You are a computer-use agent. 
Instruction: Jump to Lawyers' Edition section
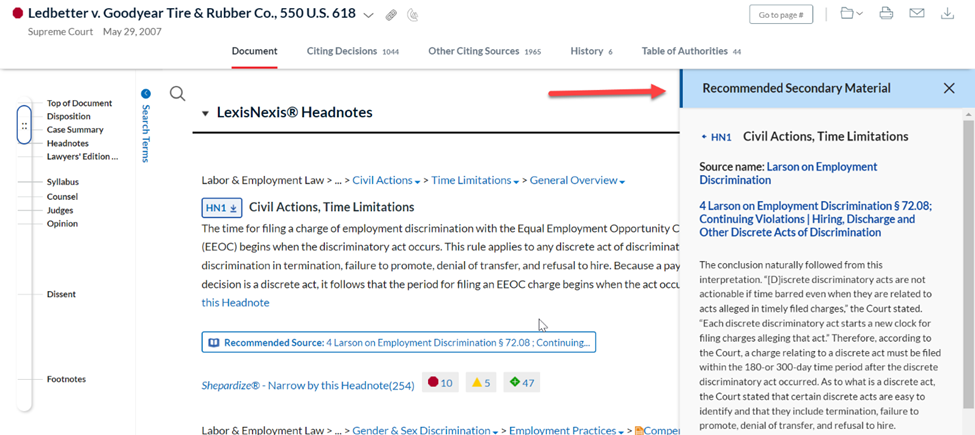pyautogui.click(x=83, y=157)
